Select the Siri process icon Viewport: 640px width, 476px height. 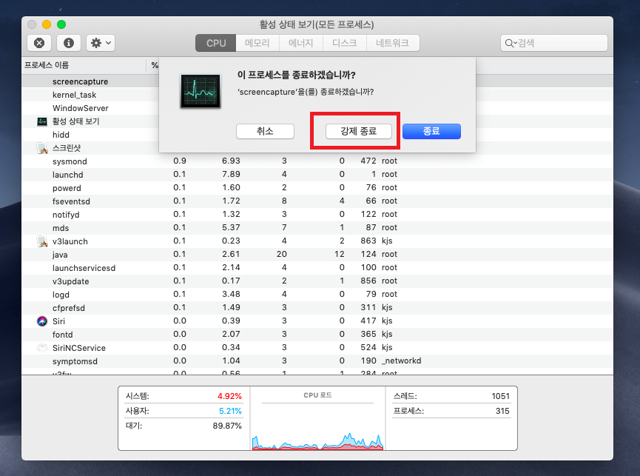tap(42, 321)
